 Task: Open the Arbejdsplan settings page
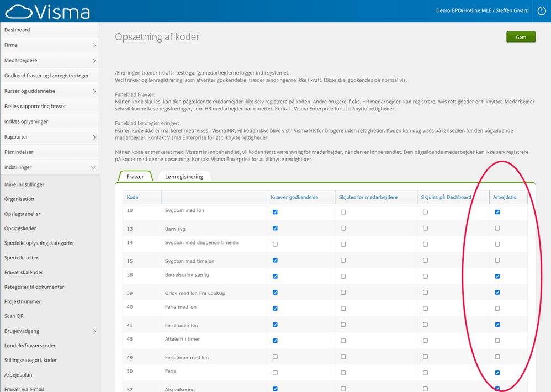tap(18, 375)
